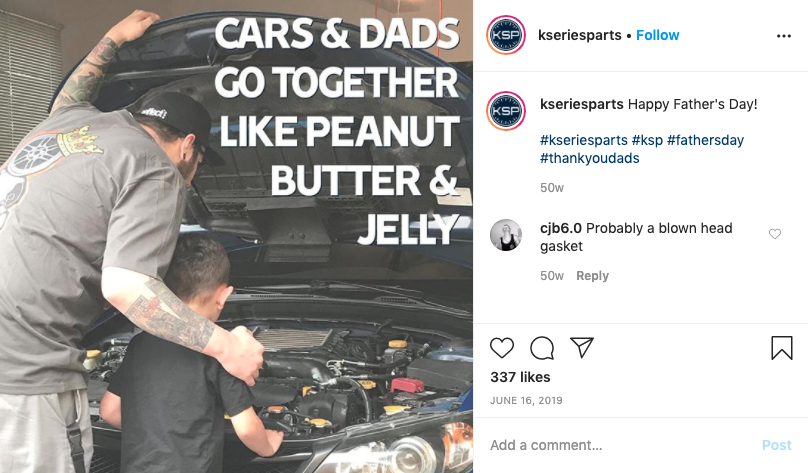This screenshot has width=808, height=473.
Task: Share the post using the paper plane icon
Action: [x=582, y=348]
